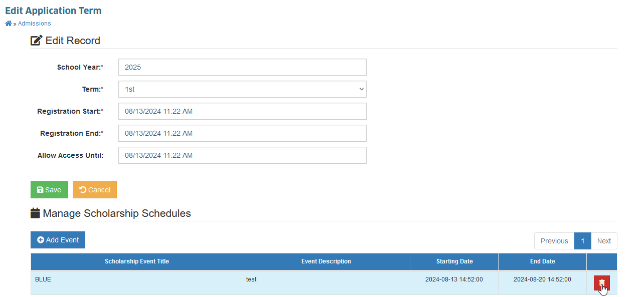644x297 pixels.
Task: Select page 1 in pagination
Action: point(583,241)
